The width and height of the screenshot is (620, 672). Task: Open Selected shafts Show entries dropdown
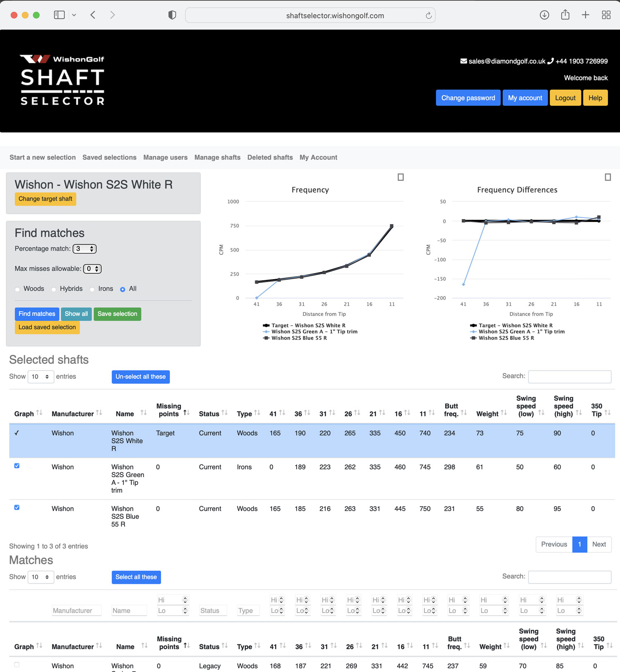(x=41, y=377)
